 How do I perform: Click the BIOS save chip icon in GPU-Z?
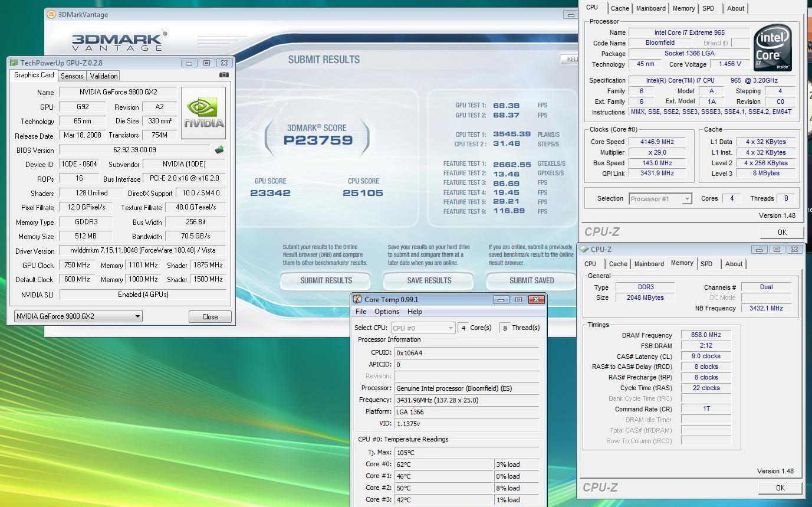click(x=219, y=150)
